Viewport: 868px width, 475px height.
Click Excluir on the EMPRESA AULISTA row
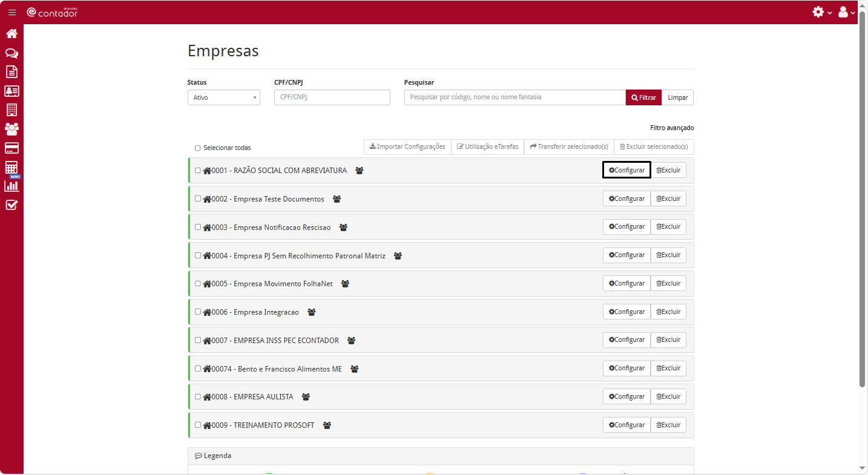coord(668,396)
